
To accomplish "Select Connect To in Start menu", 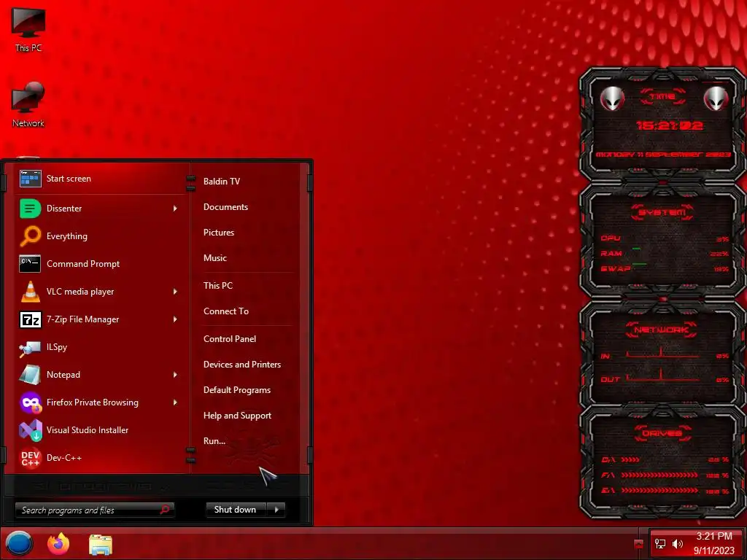I will pos(226,311).
